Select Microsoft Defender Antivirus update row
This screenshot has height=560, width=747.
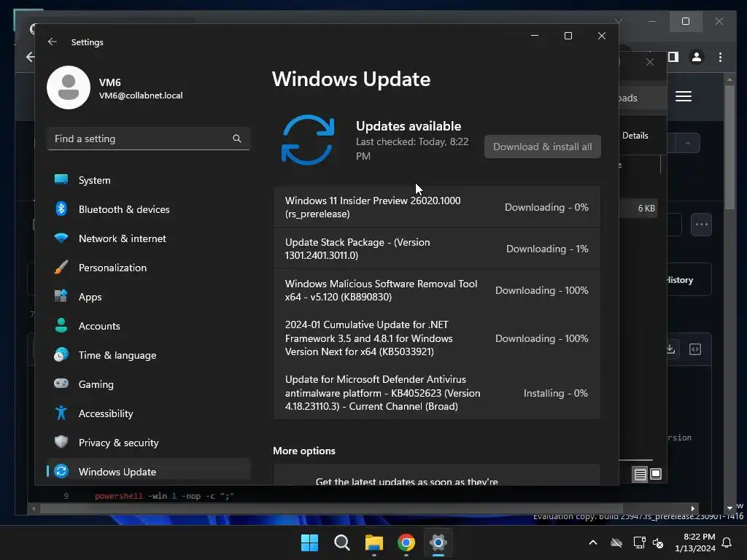click(437, 393)
